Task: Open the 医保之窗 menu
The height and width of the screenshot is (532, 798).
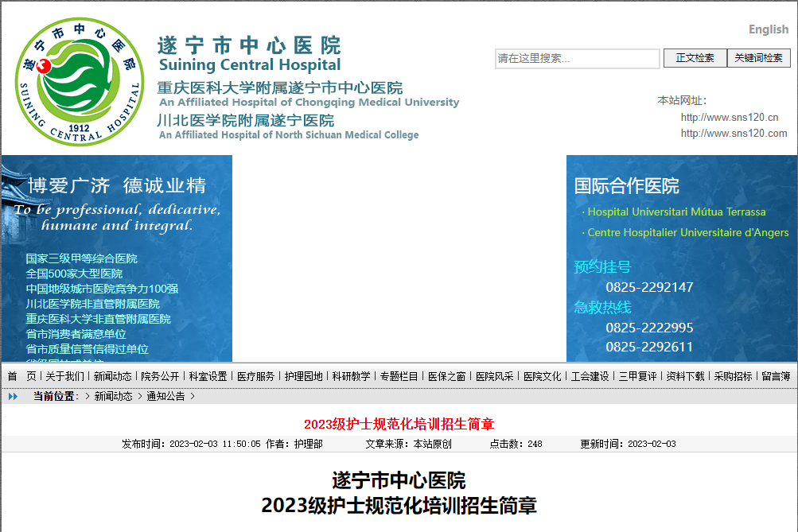Action: click(x=447, y=376)
